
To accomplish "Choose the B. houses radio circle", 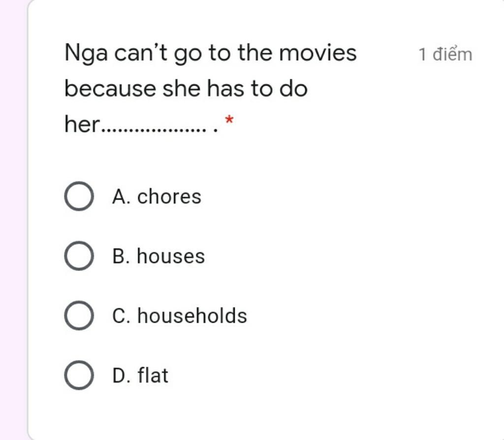I will (x=79, y=256).
